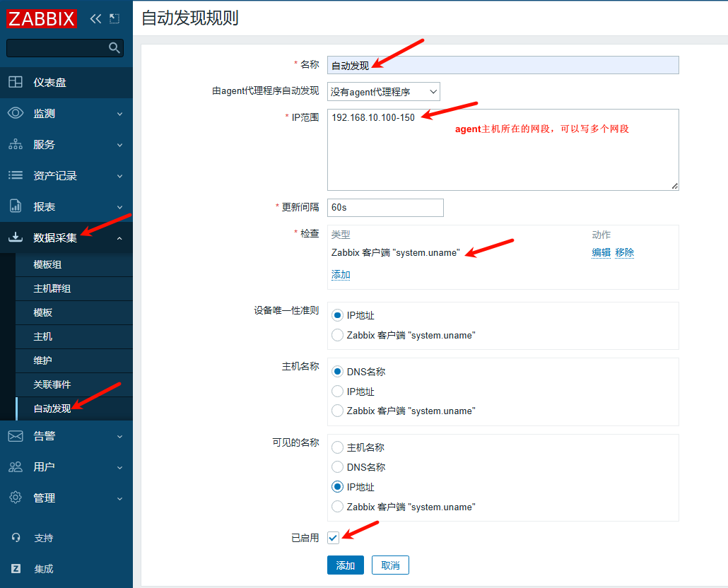Select IP地址 under 可见的名称
Viewport: 728px width, 588px height.
(x=338, y=487)
